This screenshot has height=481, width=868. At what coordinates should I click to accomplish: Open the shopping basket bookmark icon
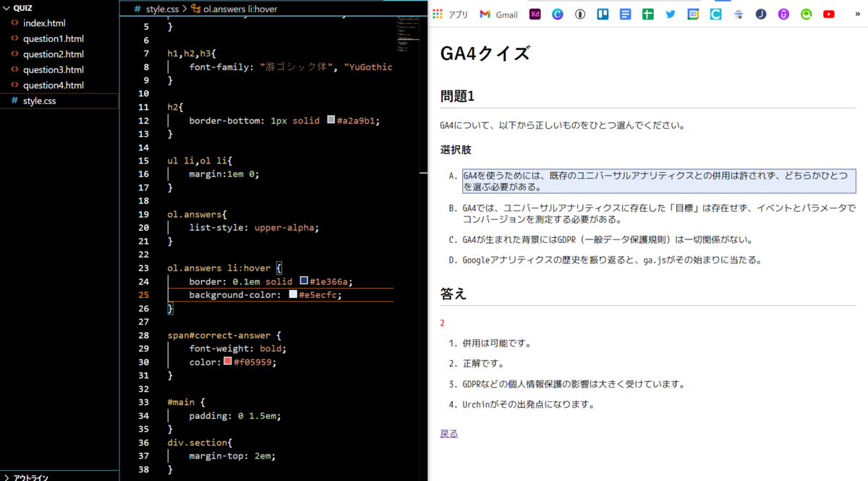click(x=738, y=14)
